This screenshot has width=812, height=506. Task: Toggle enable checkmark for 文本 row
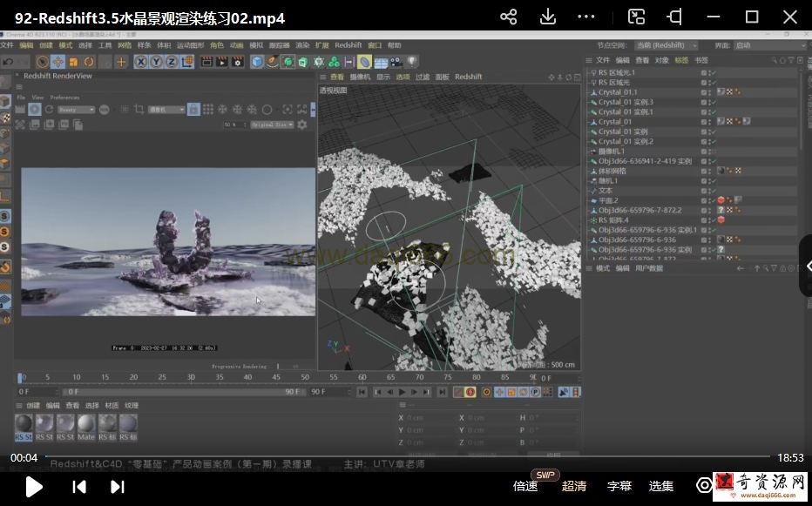[x=714, y=191]
